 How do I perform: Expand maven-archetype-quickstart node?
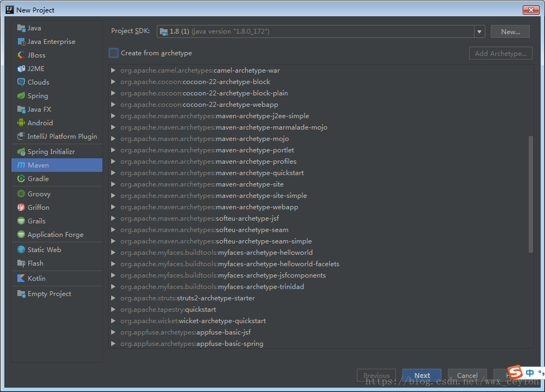pos(113,173)
